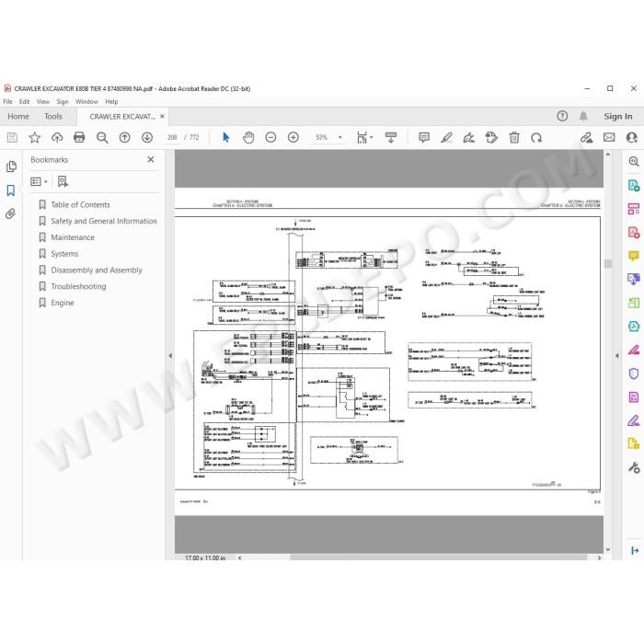Open Page Thumbnails panel

[11, 167]
